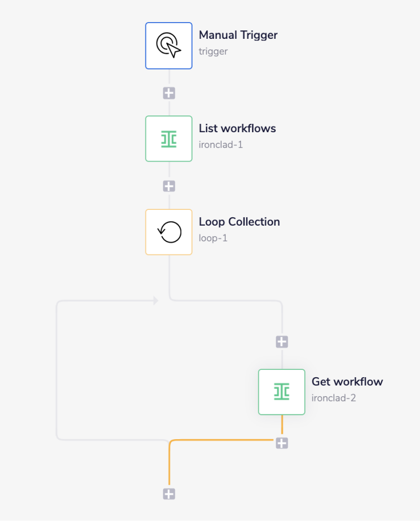Select the Loop Collection node title
The image size is (420, 521).
coord(239,221)
